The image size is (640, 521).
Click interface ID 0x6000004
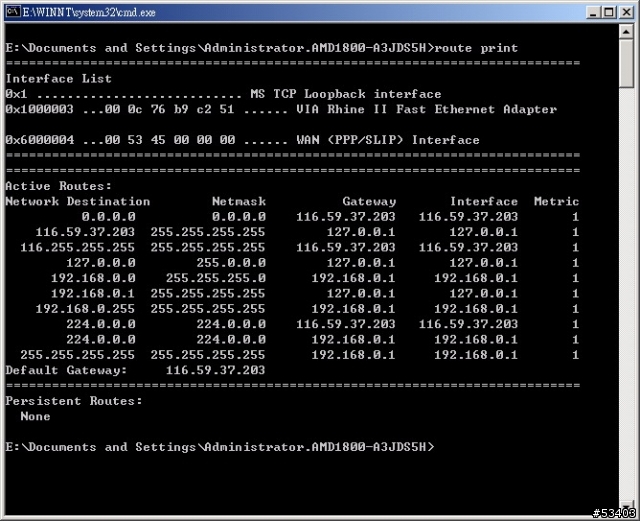(40, 140)
